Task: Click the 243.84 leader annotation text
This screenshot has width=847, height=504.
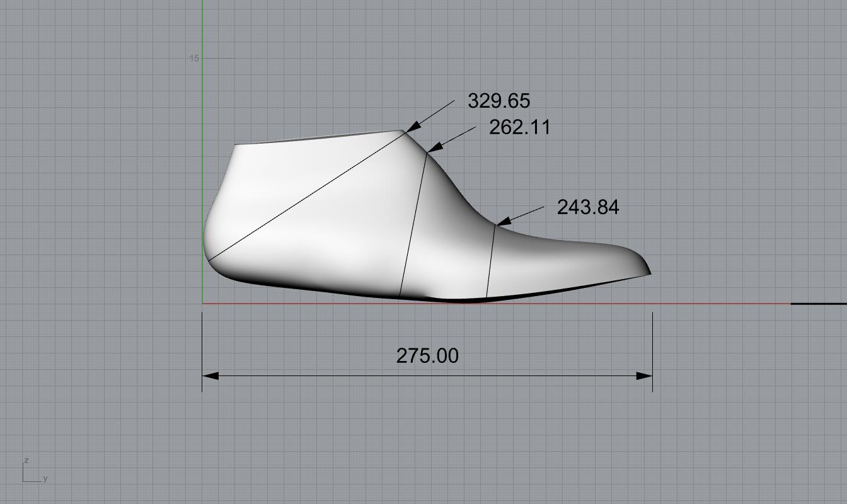Action: pyautogui.click(x=587, y=207)
